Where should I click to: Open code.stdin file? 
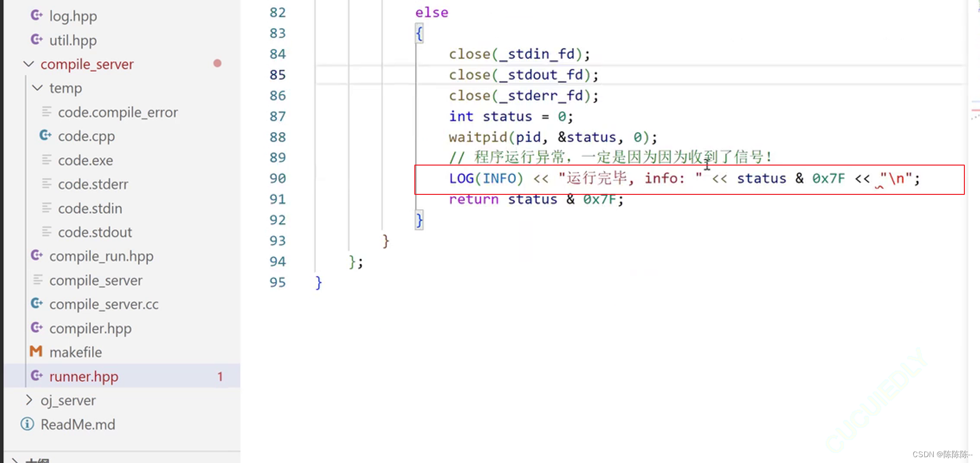tap(90, 208)
